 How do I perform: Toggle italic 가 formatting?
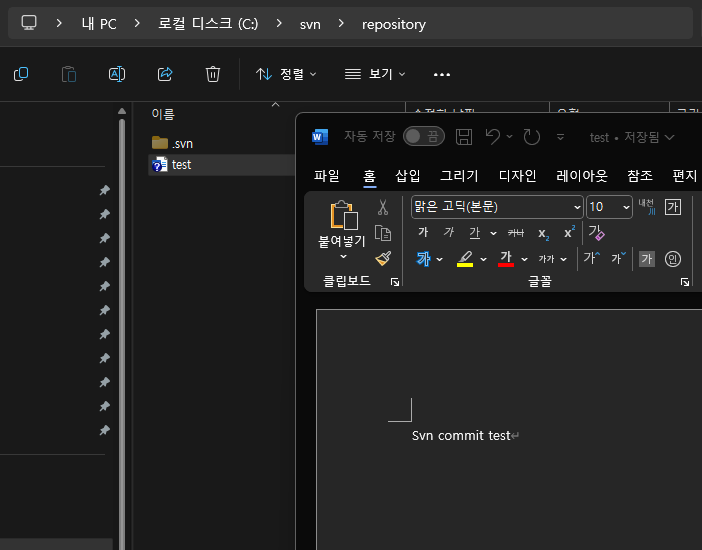click(x=449, y=232)
